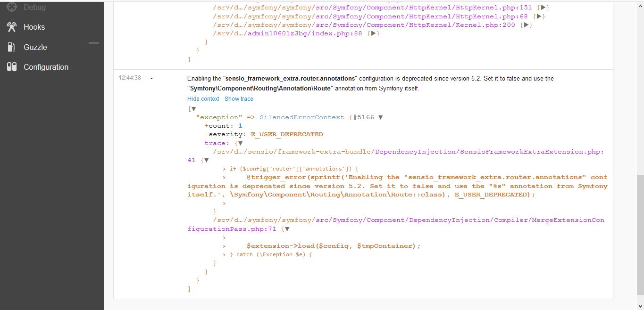The height and width of the screenshot is (310, 644).
Task: Collapse the MergeExtensionConfigurationPass.php:71 code block
Action: (x=287, y=229)
